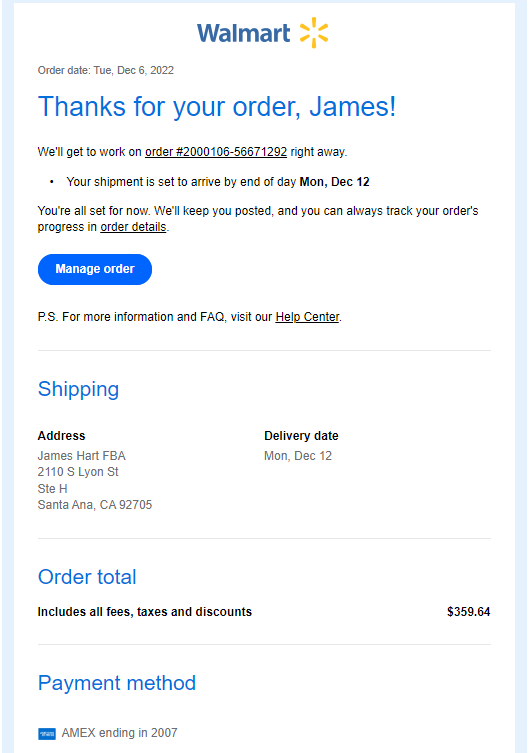Click the Payment method heading
530x753 pixels.
117,683
